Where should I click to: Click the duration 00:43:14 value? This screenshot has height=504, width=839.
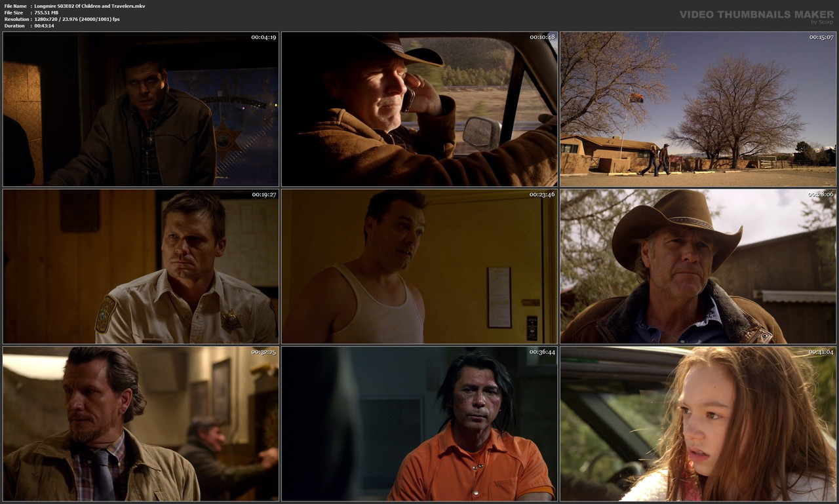click(44, 26)
